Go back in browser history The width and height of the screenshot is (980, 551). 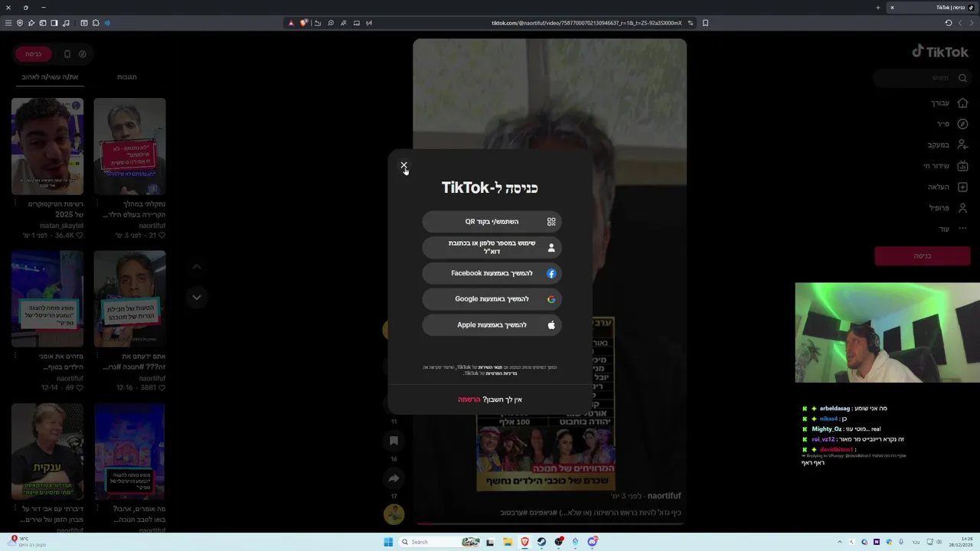click(972, 23)
